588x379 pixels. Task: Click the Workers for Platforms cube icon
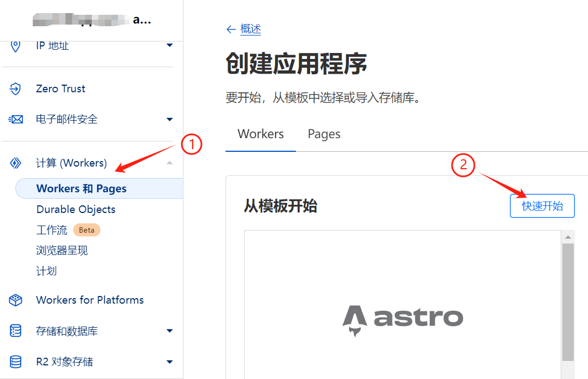16,300
